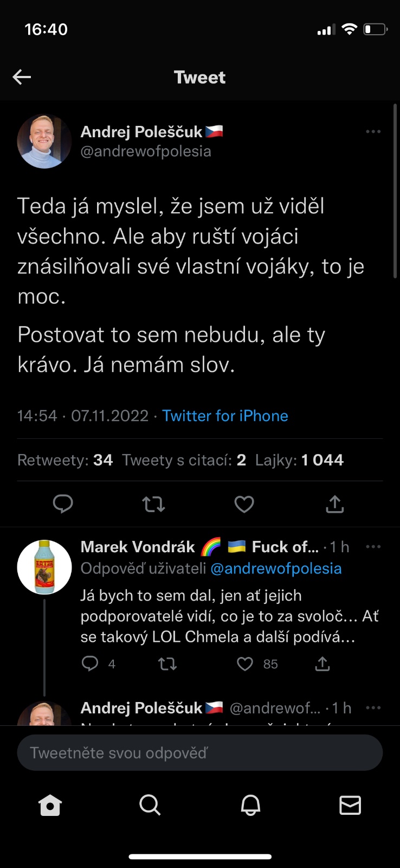
Task: Retweet the main tweet
Action: click(x=153, y=505)
